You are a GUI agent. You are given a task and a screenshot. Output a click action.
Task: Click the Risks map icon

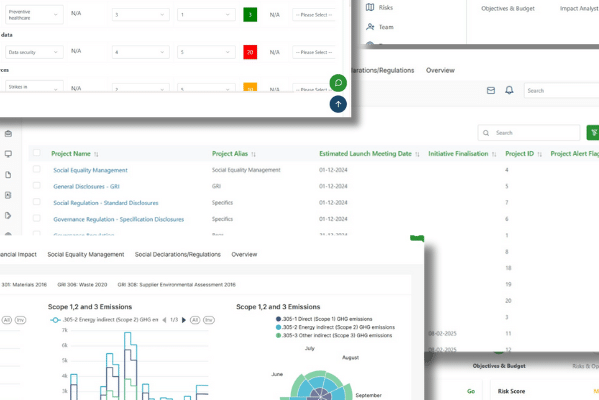370,7
